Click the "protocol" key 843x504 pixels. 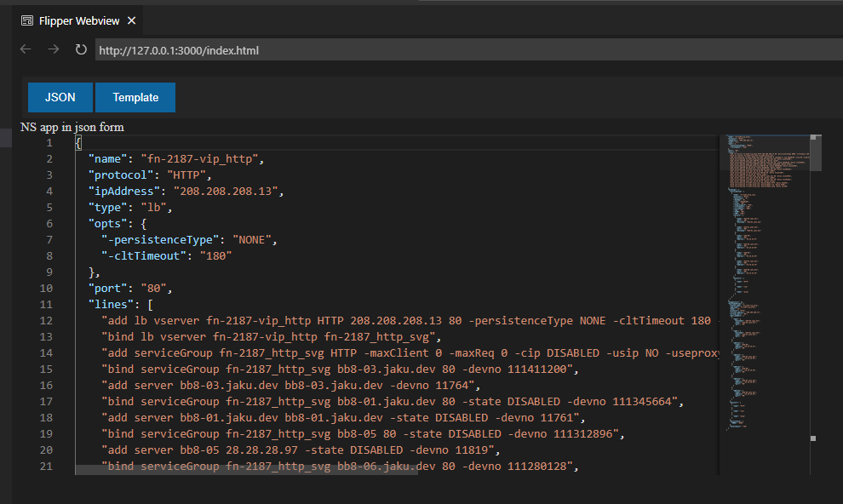pyautogui.click(x=121, y=175)
